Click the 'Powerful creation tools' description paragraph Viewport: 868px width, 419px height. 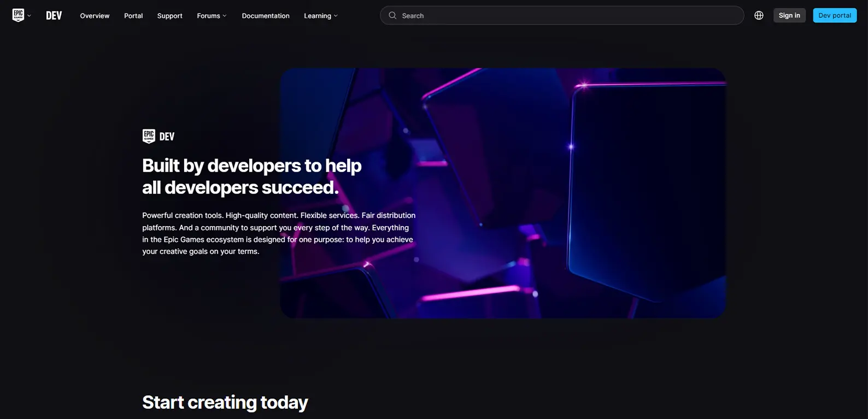click(279, 233)
